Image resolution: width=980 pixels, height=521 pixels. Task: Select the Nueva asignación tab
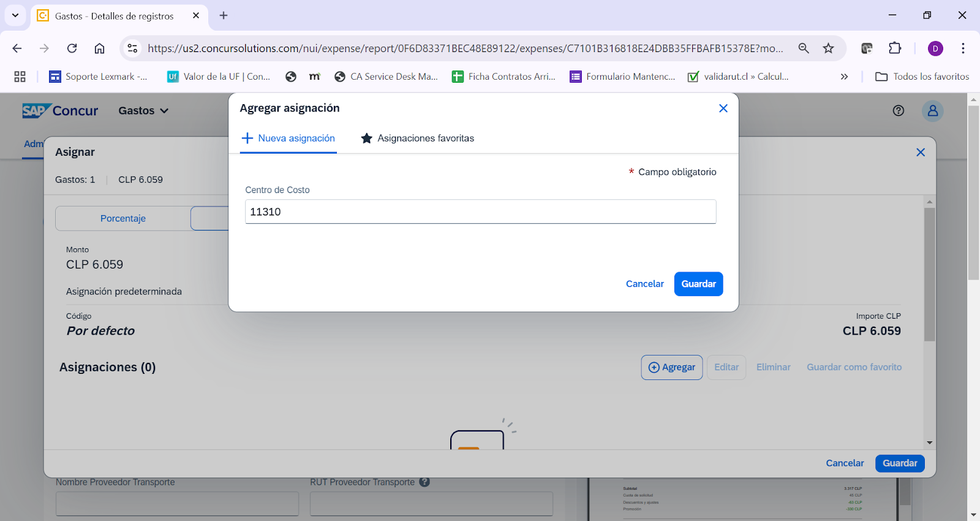click(288, 139)
